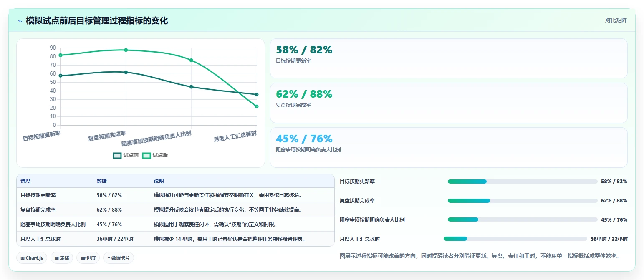Toggle the 试点后 legend series

tap(155, 155)
